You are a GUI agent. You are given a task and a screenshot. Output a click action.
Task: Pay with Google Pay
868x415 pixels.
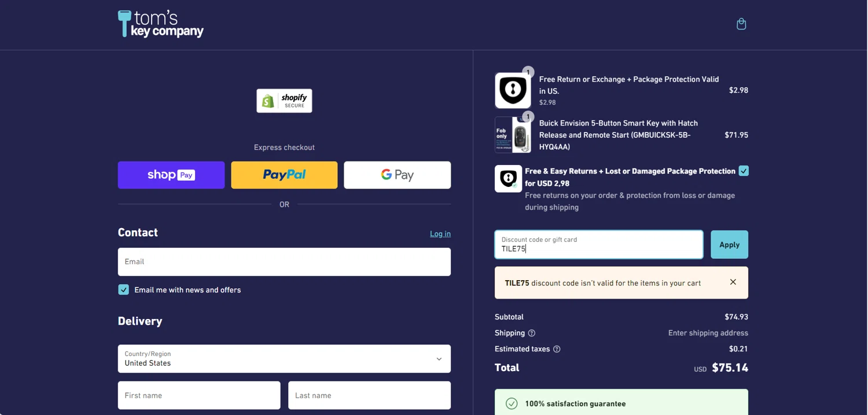click(x=398, y=175)
